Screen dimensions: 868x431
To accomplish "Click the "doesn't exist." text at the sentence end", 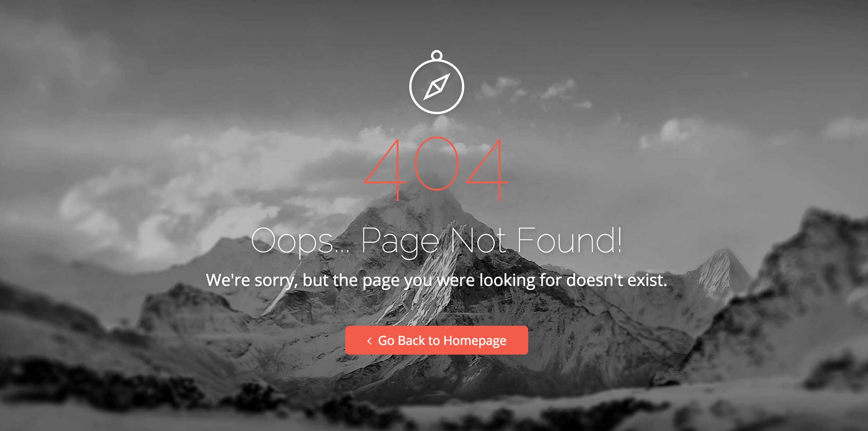I will [617, 280].
